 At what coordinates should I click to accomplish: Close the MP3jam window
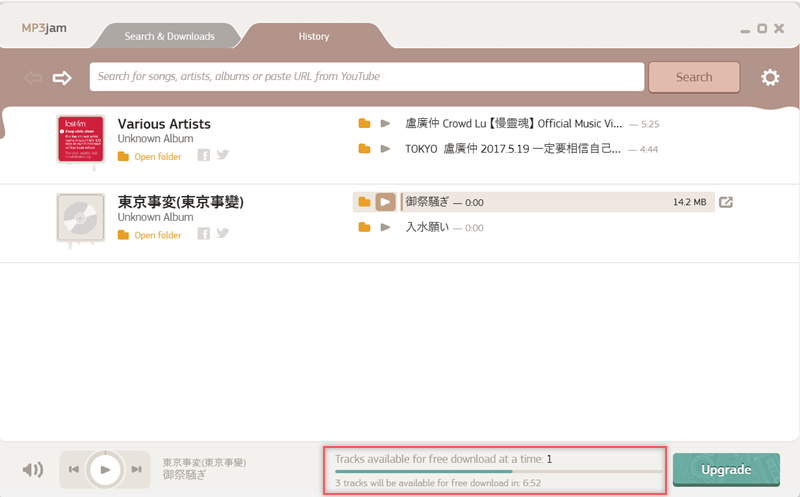(x=779, y=29)
